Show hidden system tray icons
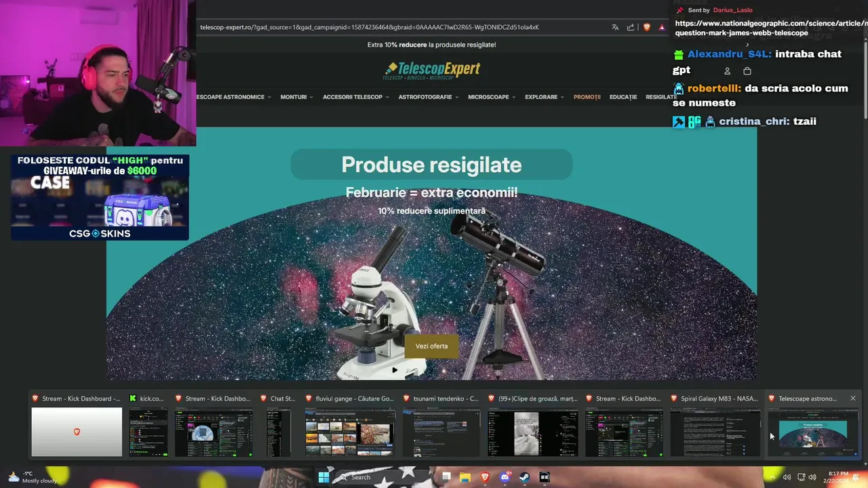 (x=772, y=477)
